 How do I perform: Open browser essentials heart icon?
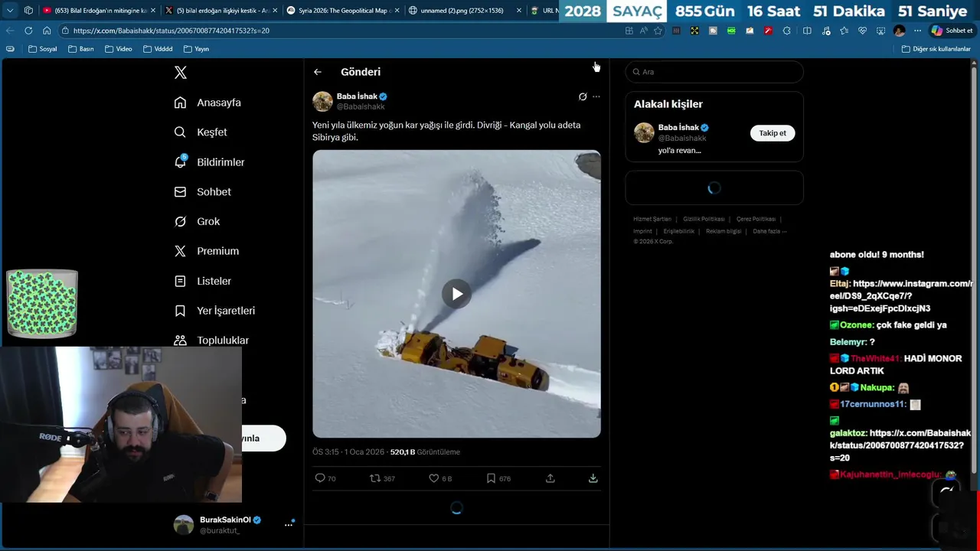pos(862,31)
